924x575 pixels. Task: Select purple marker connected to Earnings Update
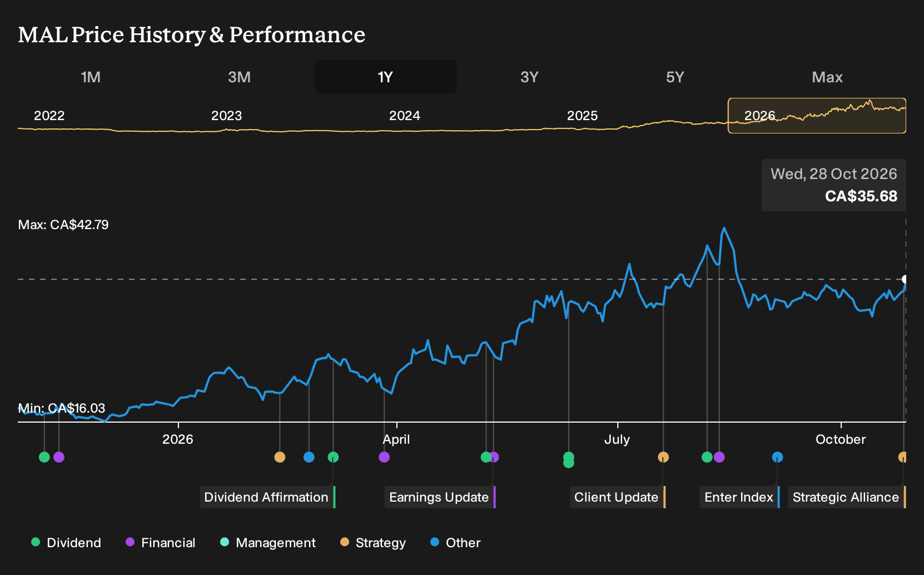tap(495, 457)
